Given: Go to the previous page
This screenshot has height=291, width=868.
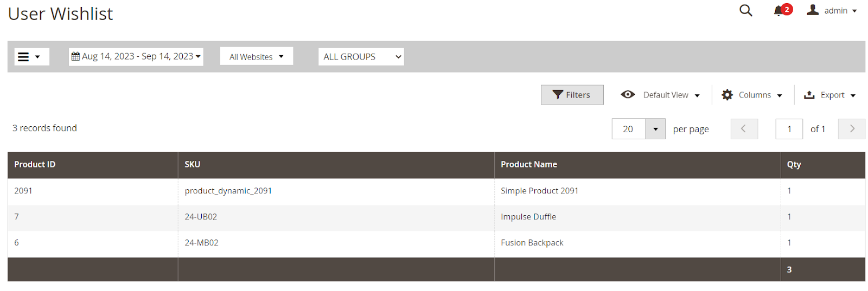Looking at the screenshot, I should pos(744,129).
